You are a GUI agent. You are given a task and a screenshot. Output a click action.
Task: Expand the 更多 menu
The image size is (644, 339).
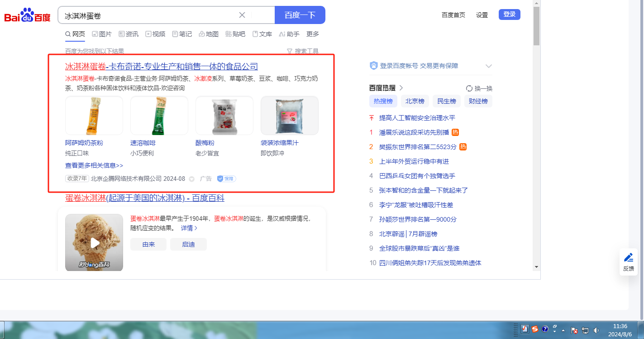coord(313,34)
